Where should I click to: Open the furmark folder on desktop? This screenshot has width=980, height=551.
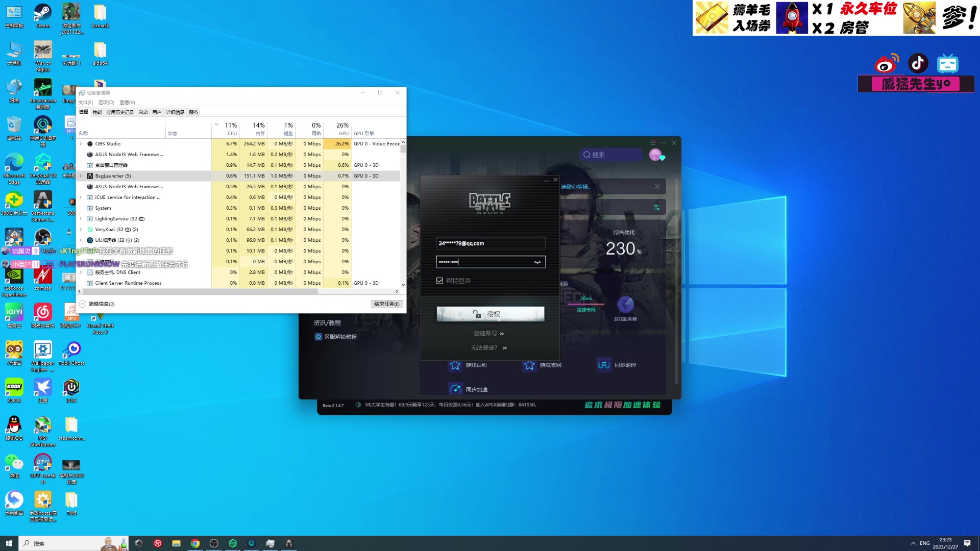pos(100,16)
